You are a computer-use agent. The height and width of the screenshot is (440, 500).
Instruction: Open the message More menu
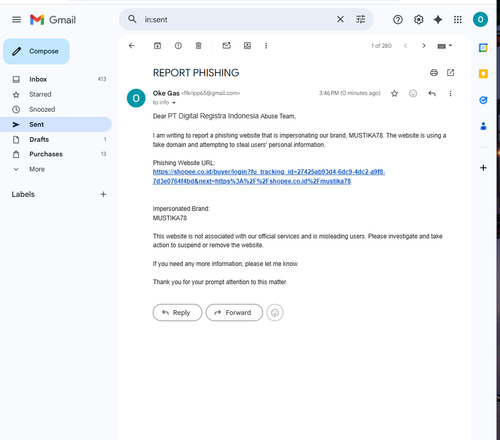(450, 93)
